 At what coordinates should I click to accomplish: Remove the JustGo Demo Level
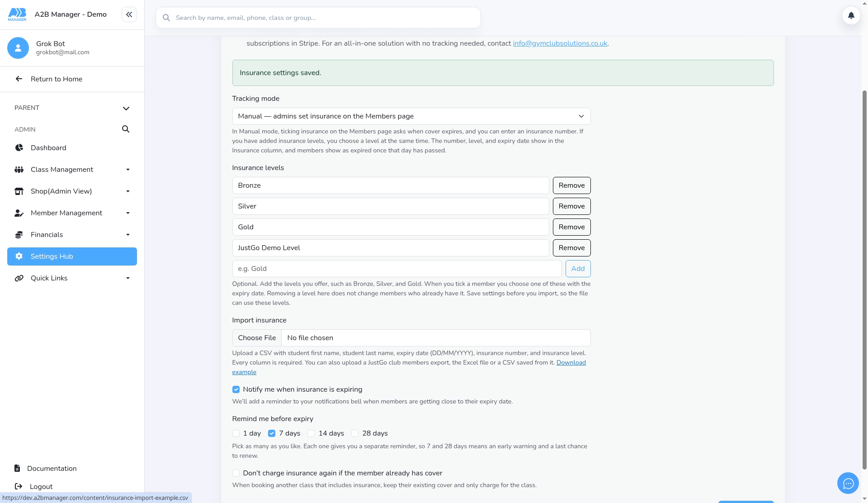tap(571, 248)
